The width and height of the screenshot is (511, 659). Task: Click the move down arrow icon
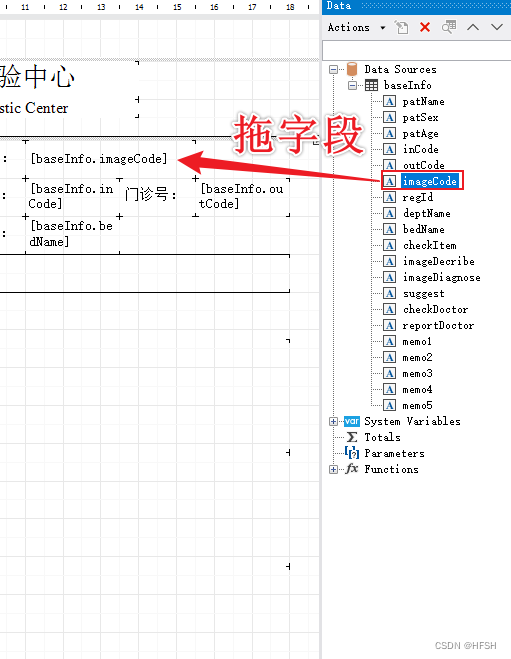[x=497, y=27]
